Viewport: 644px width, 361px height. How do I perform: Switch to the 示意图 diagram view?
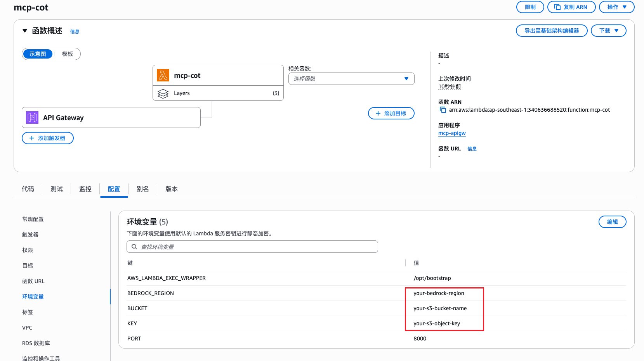tap(38, 54)
